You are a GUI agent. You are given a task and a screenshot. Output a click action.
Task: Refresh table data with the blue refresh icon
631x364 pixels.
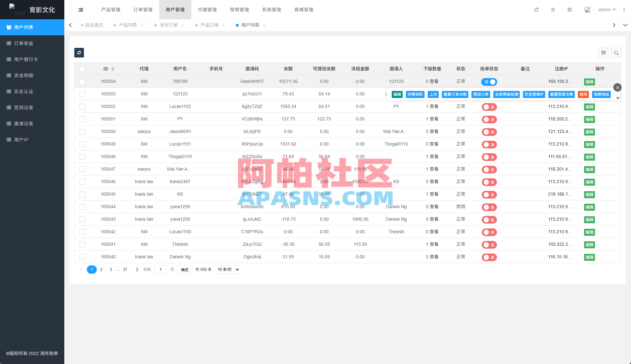[79, 53]
